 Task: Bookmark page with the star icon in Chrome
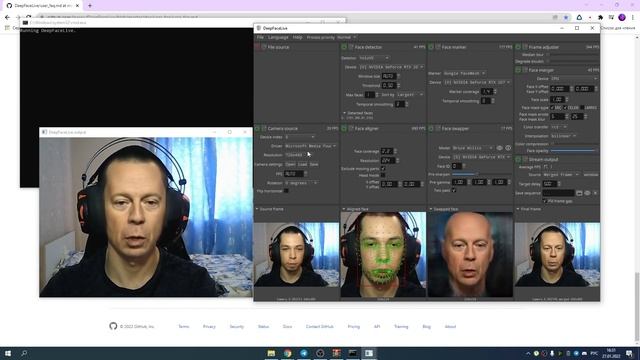[566, 18]
